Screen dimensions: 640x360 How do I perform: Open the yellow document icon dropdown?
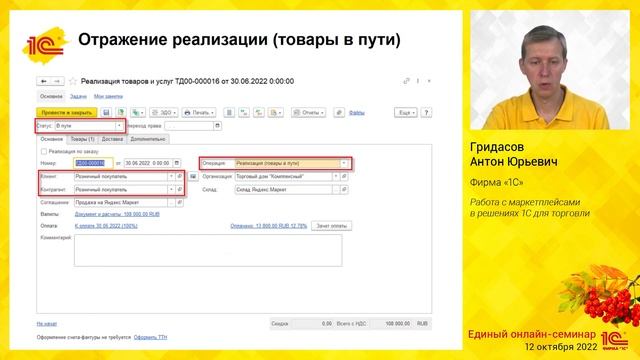click(x=276, y=112)
